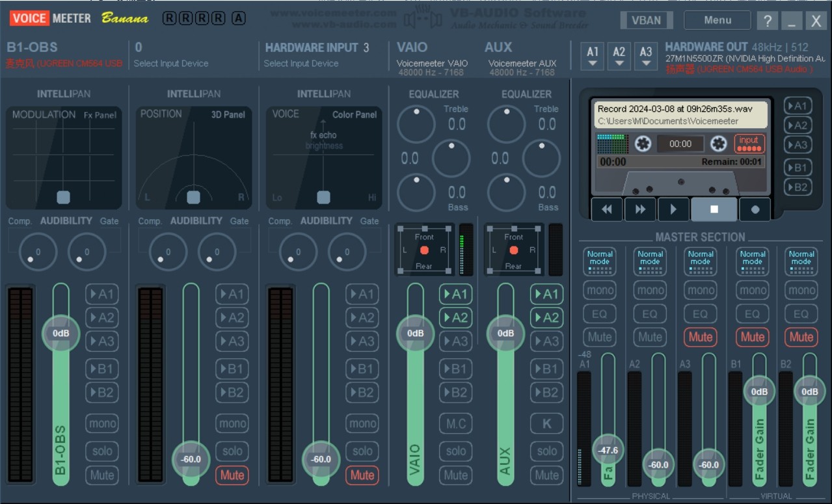
Task: Open the A1 hardware output dropdown
Action: point(593,56)
